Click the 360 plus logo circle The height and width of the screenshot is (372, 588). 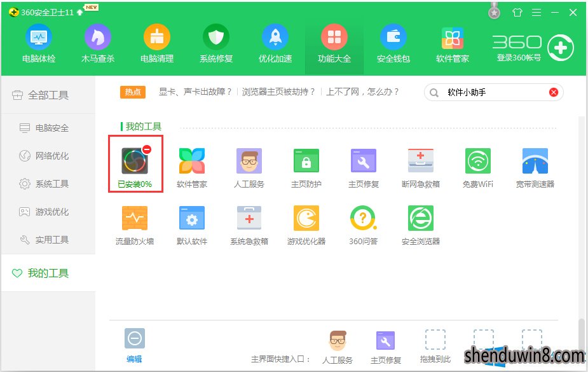pos(560,48)
